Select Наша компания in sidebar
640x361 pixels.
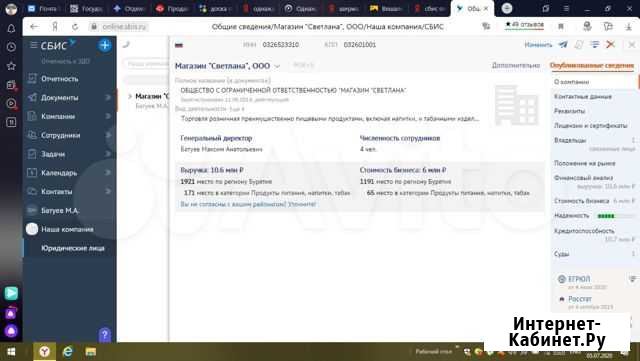(67, 229)
